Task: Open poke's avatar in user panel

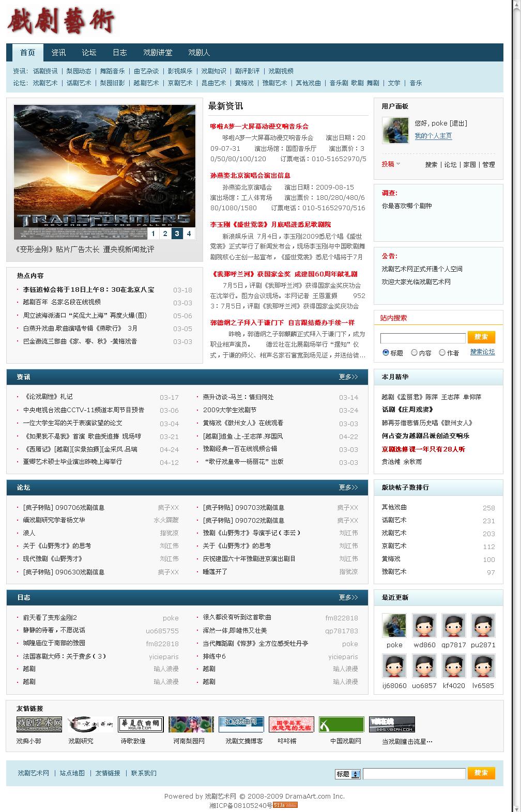Action: 395,130
